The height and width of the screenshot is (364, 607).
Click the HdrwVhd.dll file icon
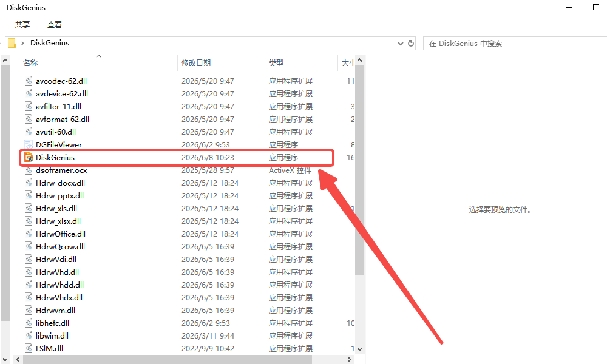pos(29,272)
